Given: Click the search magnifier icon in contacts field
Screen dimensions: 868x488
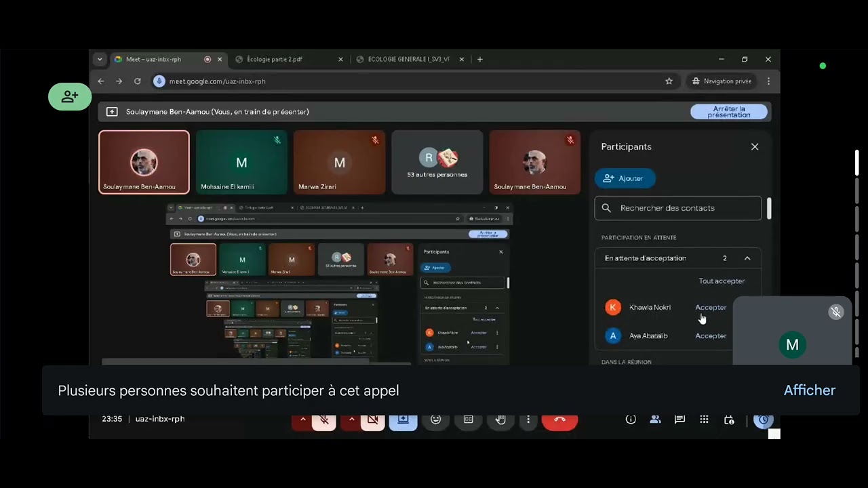Looking at the screenshot, I should click(606, 208).
